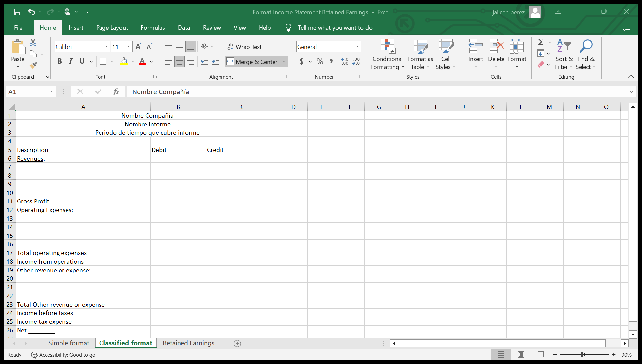Image resolution: width=642 pixels, height=364 pixels.
Task: Click the Center alignment icon
Action: tap(179, 61)
